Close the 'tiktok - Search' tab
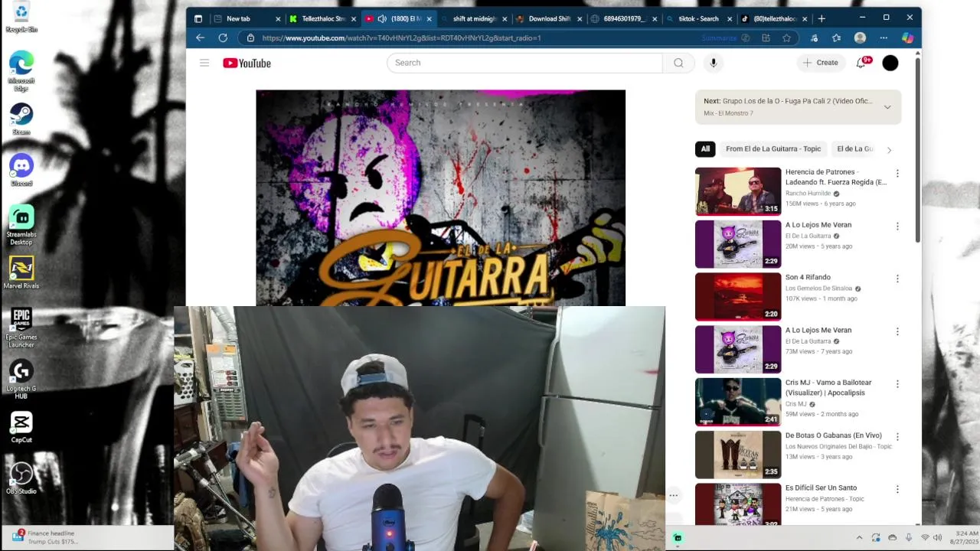The width and height of the screenshot is (980, 551). coord(730,18)
